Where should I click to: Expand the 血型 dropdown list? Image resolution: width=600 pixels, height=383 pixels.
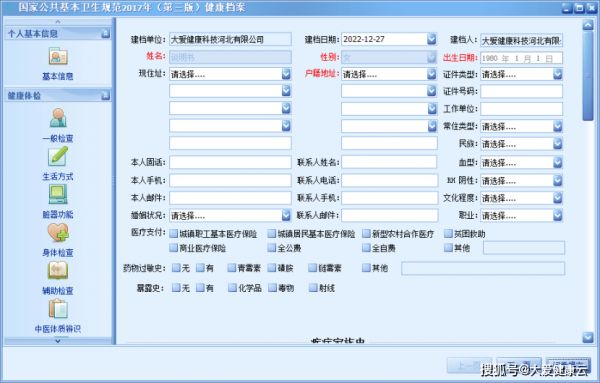(x=558, y=163)
